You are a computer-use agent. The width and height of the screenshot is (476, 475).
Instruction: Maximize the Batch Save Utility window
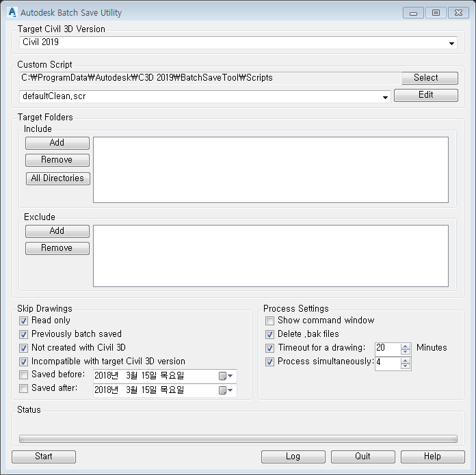[436, 13]
